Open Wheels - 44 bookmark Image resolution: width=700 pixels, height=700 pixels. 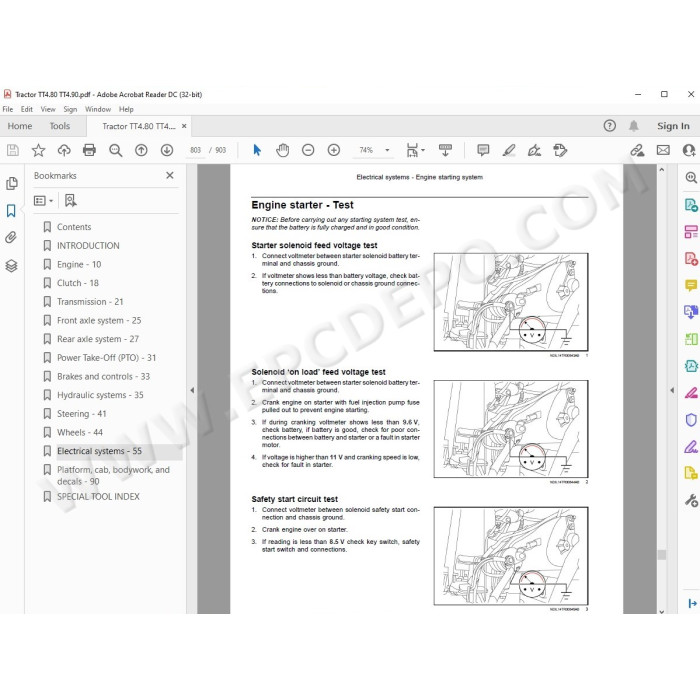click(x=79, y=432)
